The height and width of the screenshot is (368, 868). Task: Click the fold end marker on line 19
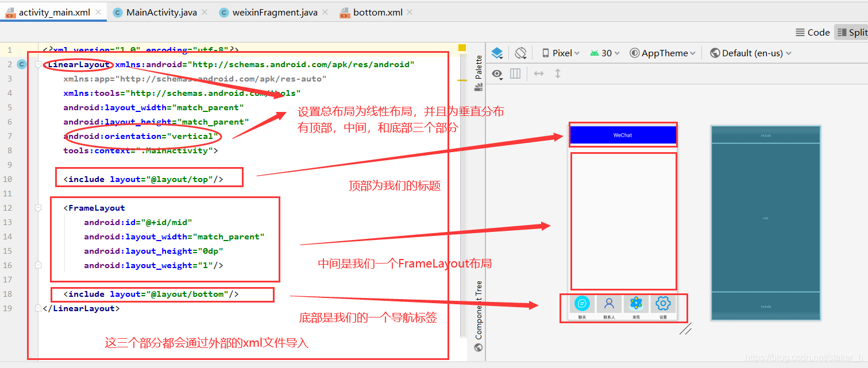(38, 308)
